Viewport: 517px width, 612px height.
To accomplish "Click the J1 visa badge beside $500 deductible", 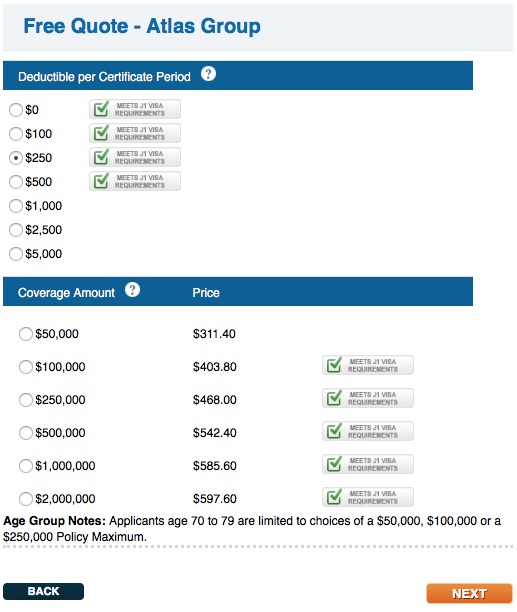I will (135, 181).
